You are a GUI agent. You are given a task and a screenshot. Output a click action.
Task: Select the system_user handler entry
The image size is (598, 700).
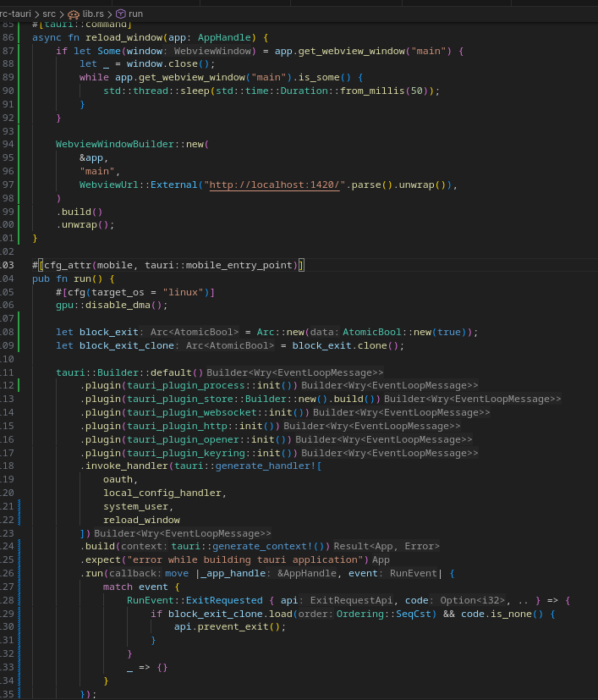(135, 506)
